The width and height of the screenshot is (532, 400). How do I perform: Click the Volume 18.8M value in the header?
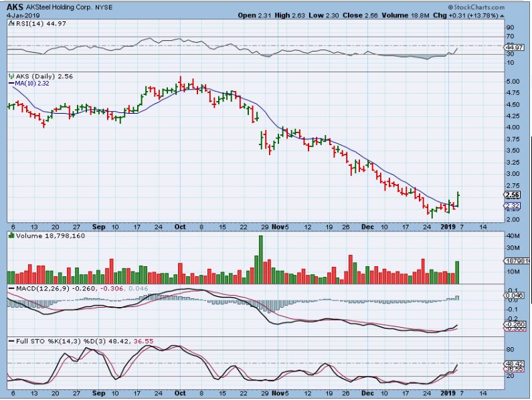click(x=406, y=15)
